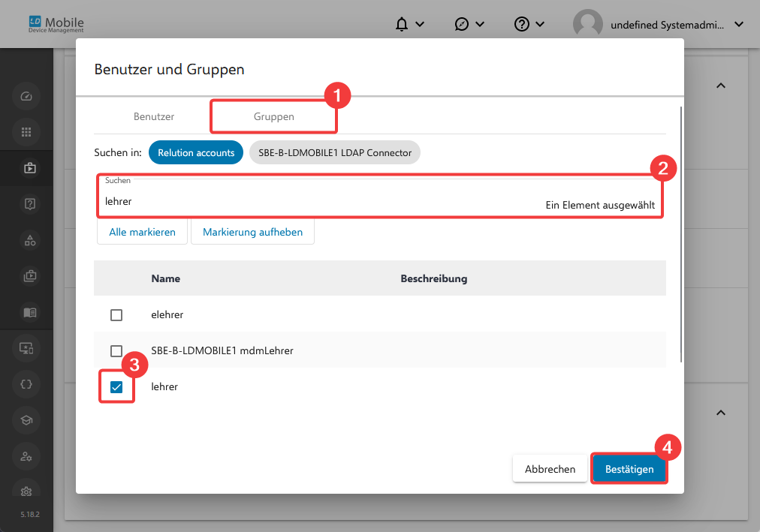Open the user settings icon in sidebar

(26, 456)
